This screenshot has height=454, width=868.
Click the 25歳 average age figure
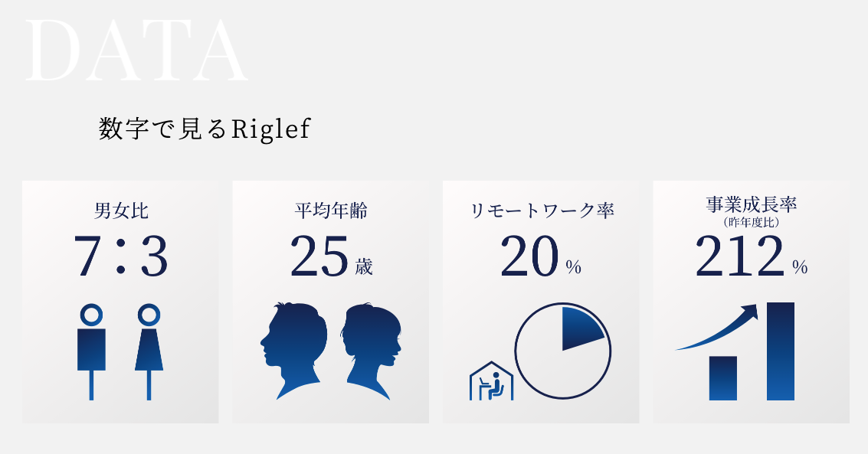tap(330, 256)
